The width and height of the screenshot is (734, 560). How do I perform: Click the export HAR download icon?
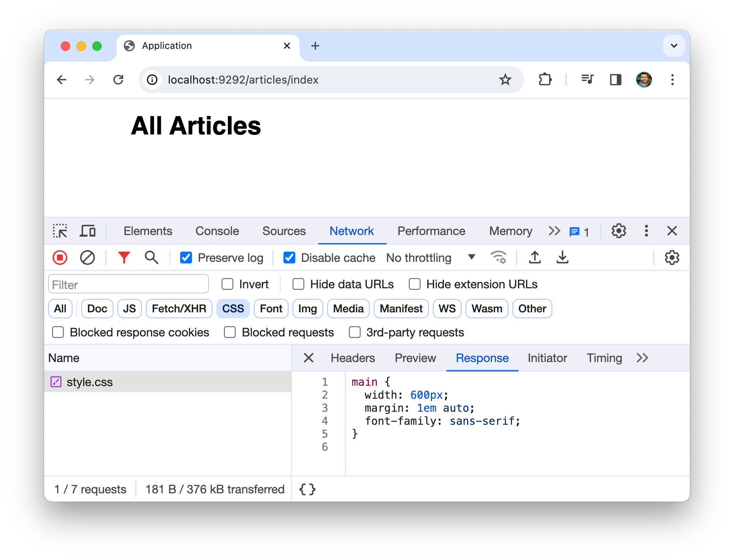click(x=562, y=258)
